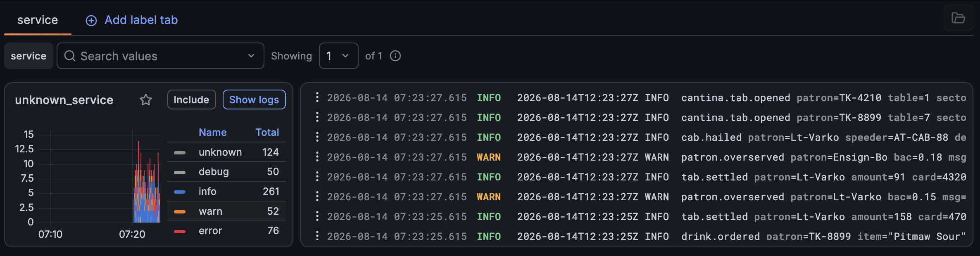Click the red error color swatch in the legend
This screenshot has width=980, height=256.
coord(180,231)
